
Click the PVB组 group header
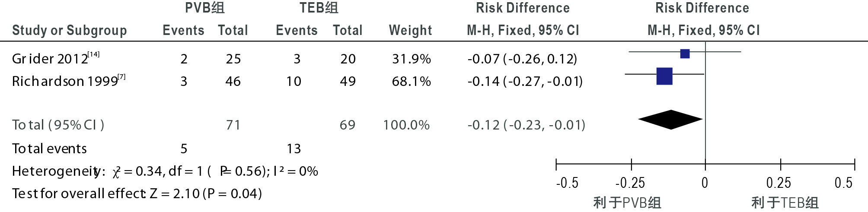[x=204, y=8]
